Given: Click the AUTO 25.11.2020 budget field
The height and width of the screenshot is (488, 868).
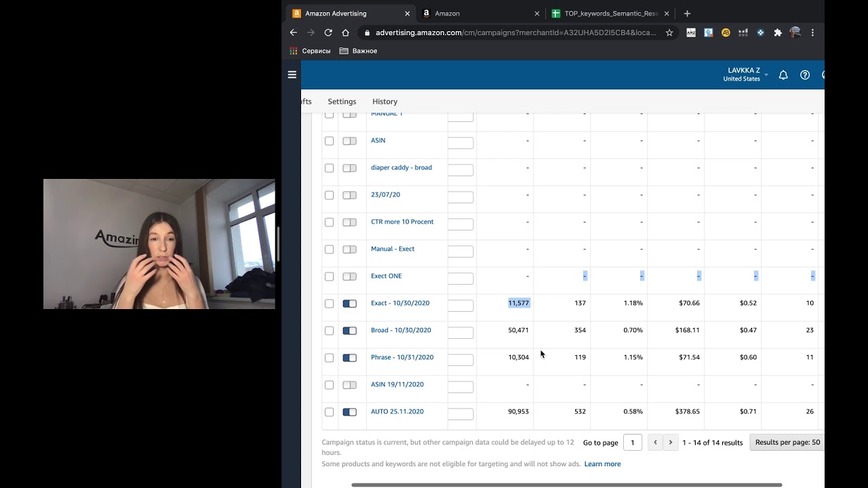Looking at the screenshot, I should tap(460, 414).
